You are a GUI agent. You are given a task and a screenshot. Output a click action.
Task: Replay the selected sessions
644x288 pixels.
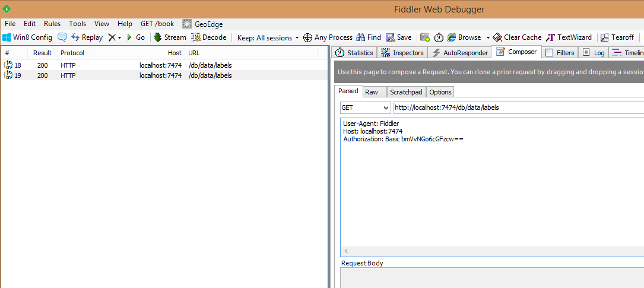point(87,37)
